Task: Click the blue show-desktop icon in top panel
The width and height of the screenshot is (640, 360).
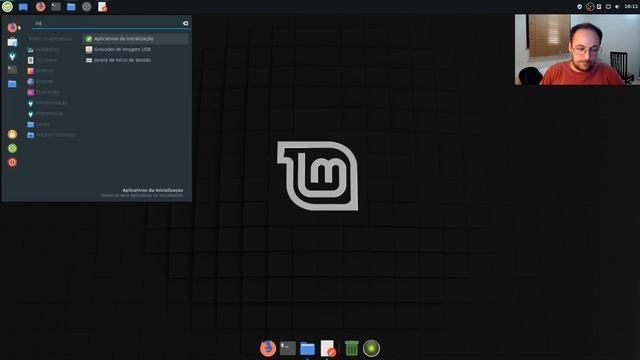Action: [x=23, y=7]
